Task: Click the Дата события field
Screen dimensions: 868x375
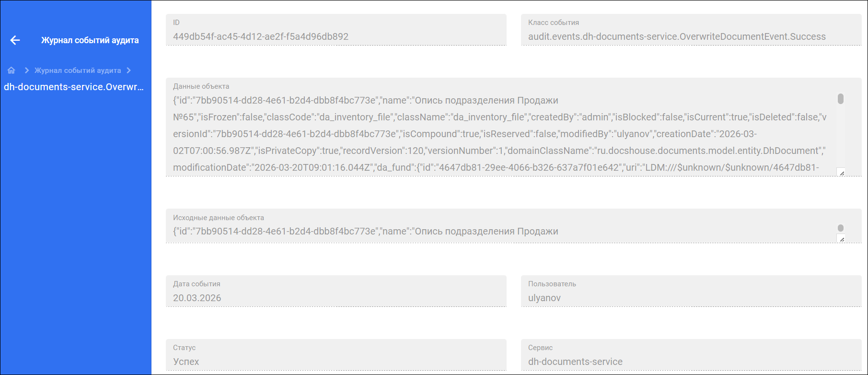Action: pos(336,291)
